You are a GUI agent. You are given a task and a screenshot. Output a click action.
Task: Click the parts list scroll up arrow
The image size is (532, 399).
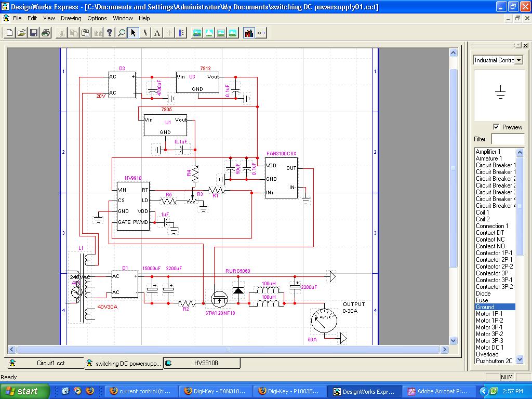(520, 152)
